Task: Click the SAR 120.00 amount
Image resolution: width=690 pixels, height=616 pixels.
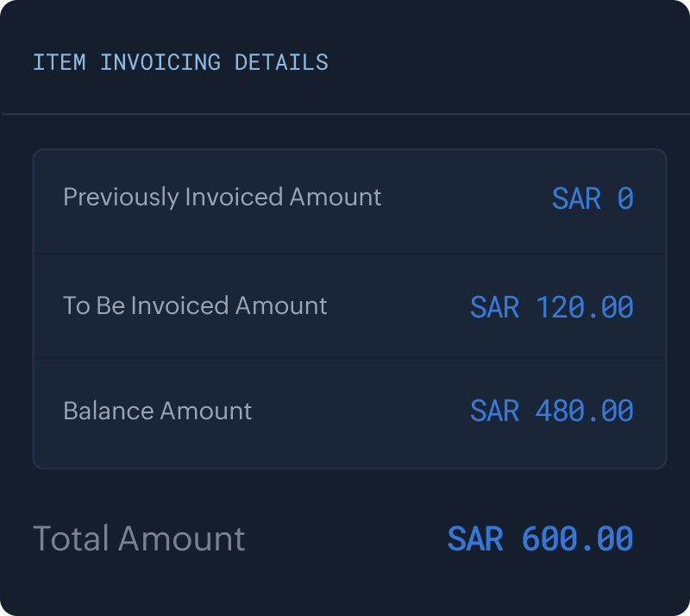Action: click(x=551, y=307)
